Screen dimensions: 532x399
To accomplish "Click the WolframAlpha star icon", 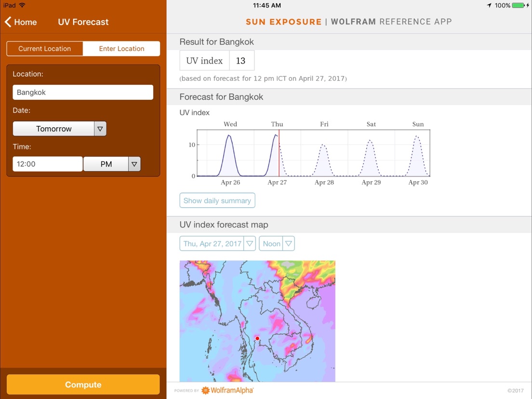I will 206,390.
